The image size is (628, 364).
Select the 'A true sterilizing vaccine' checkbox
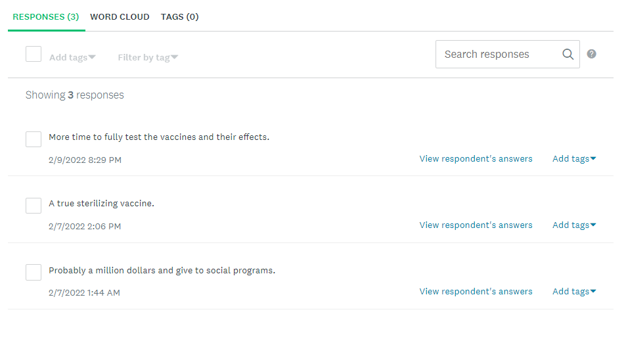click(x=34, y=206)
